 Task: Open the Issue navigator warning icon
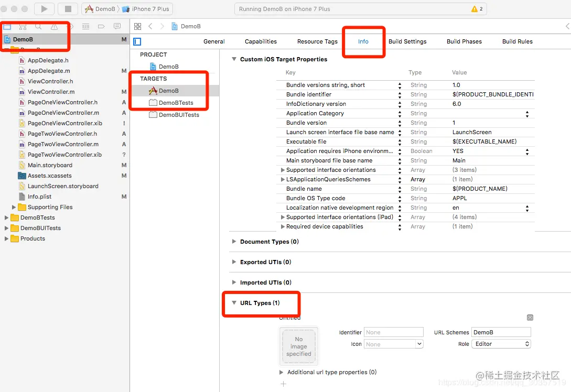click(x=54, y=27)
